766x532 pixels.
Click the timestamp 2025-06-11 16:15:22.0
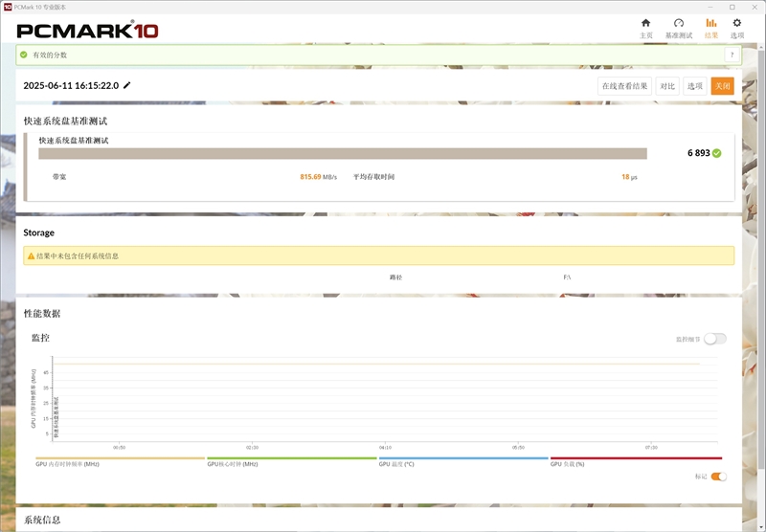[71, 85]
